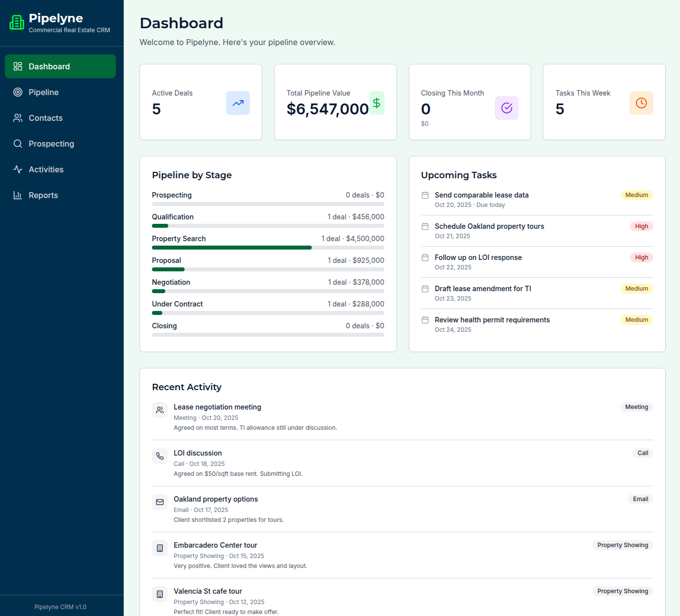Open the Send comparable lease data task
This screenshot has height=616, width=680.
(482, 195)
